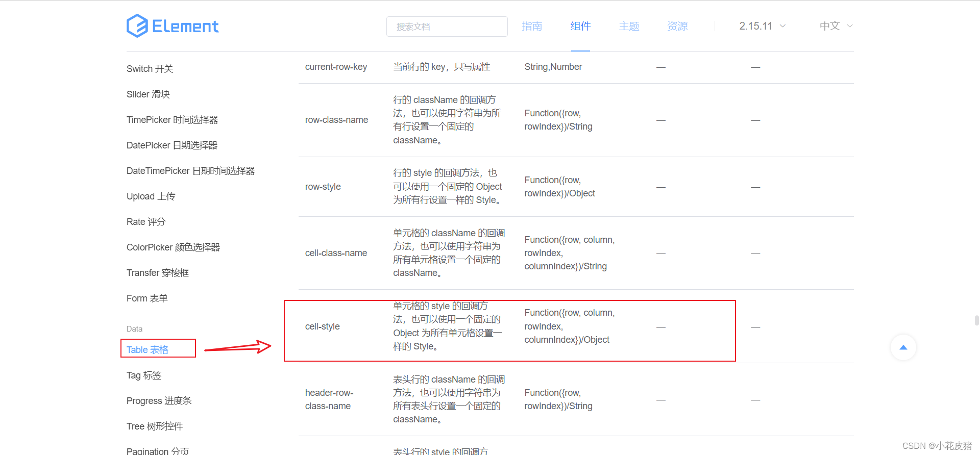
Task: Select Table 表格 in sidebar
Action: (148, 349)
